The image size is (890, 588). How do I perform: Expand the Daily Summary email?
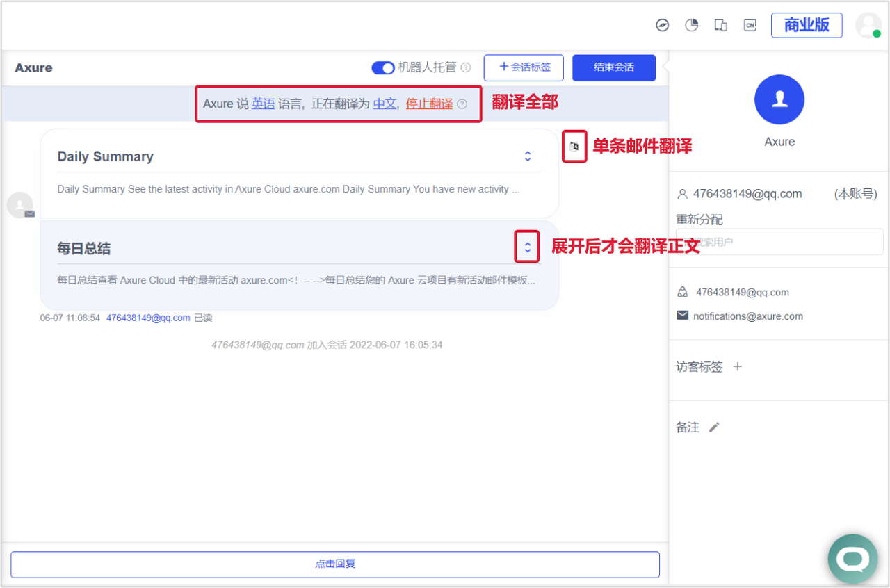click(528, 156)
